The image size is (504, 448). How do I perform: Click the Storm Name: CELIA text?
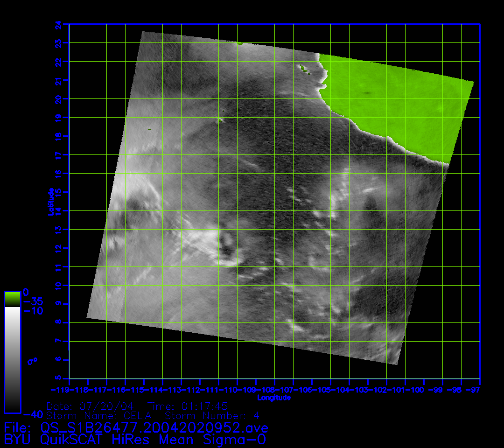point(102,415)
